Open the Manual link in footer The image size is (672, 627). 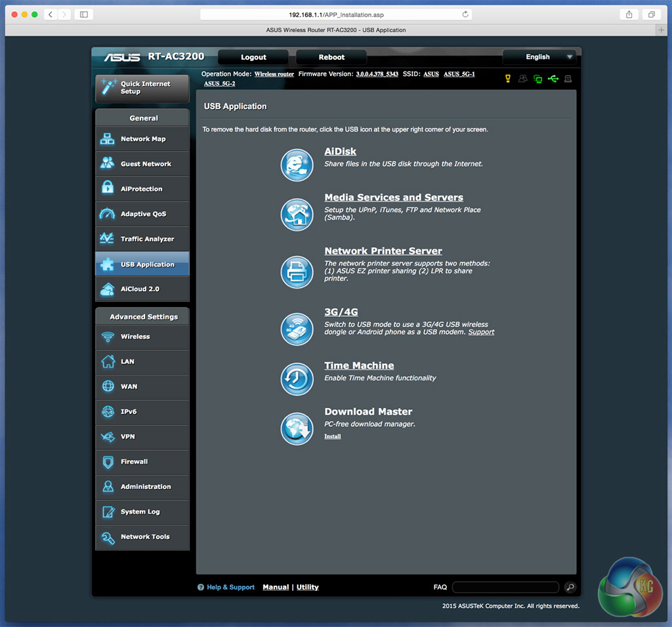pyautogui.click(x=276, y=587)
